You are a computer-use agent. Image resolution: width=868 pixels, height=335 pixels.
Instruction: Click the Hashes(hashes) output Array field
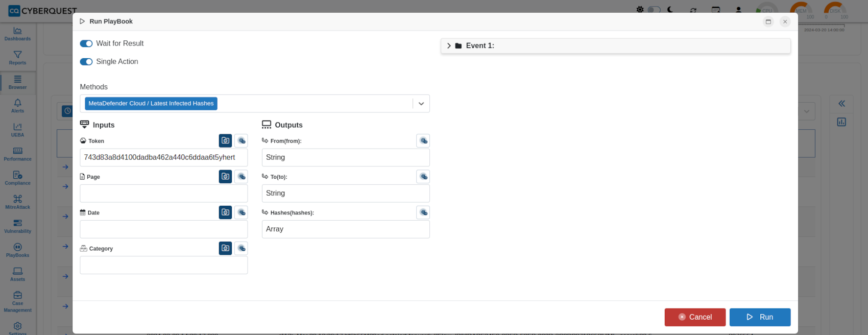(x=346, y=229)
